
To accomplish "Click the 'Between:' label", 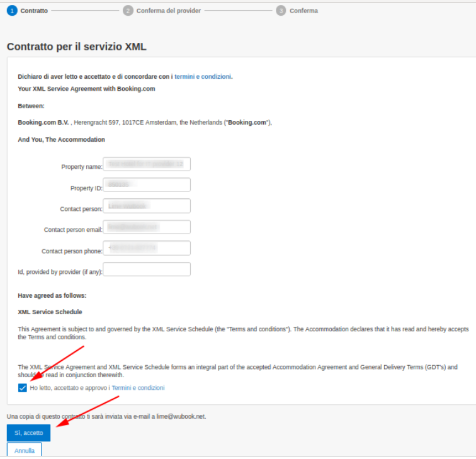I will point(31,106).
